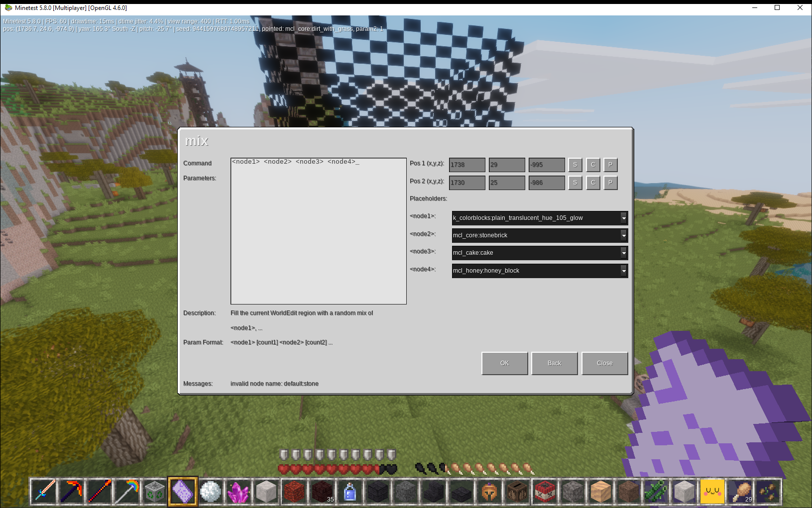Click the Back button
This screenshot has width=812, height=508.
click(x=554, y=363)
